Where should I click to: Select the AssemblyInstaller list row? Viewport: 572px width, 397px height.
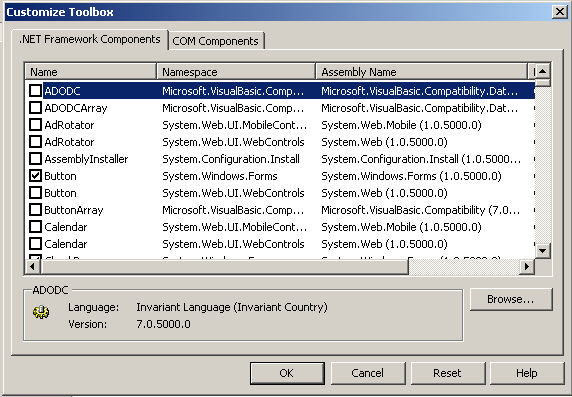[280, 159]
